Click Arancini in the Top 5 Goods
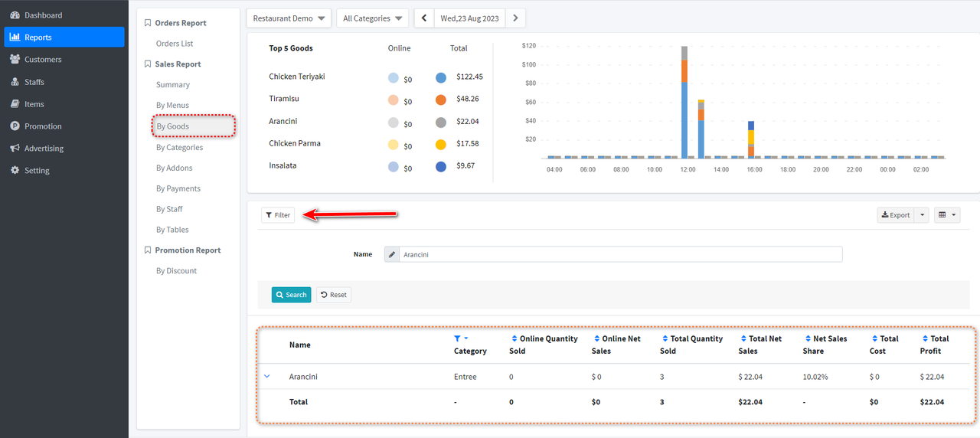This screenshot has width=980, height=438. 283,121
